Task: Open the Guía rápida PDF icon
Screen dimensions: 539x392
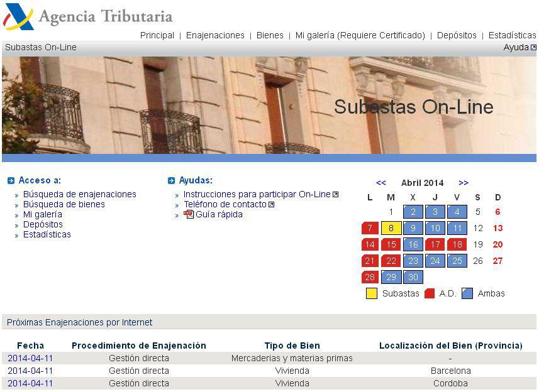Action: [189, 214]
